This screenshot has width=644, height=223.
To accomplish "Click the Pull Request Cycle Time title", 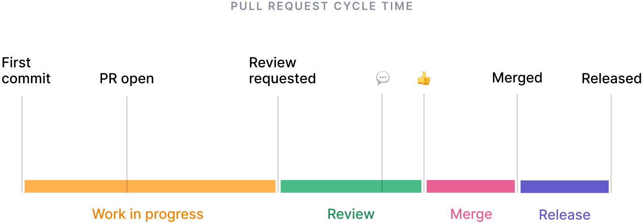I will click(322, 6).
